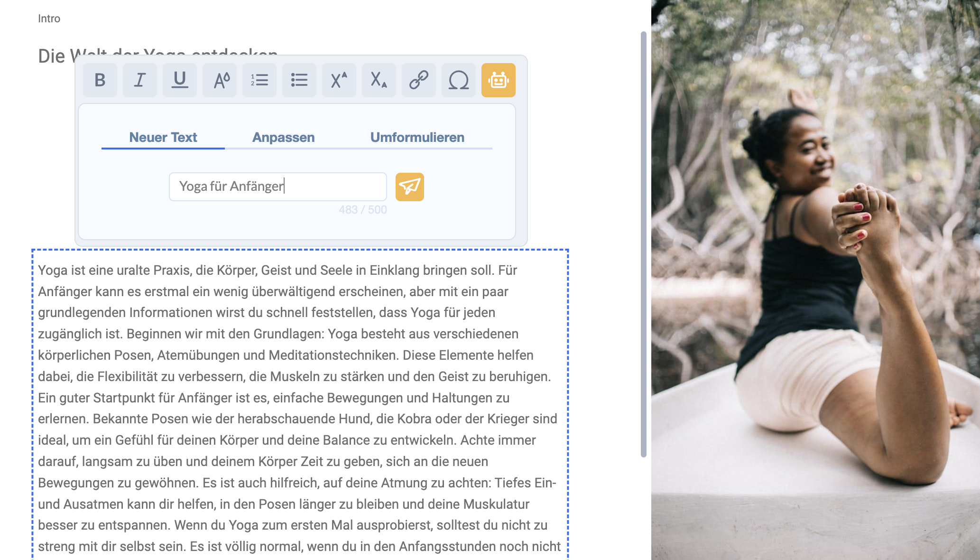Apply subscript formatting
The width and height of the screenshot is (980, 560).
379,80
